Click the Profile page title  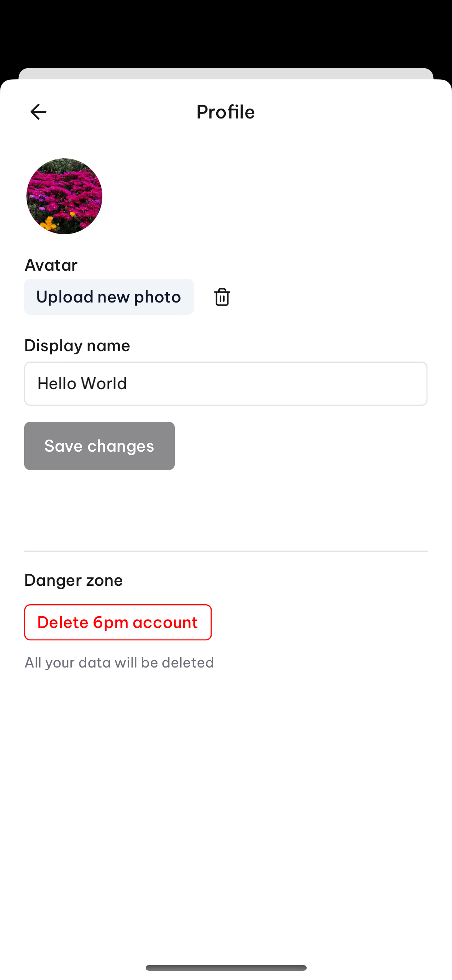click(225, 112)
